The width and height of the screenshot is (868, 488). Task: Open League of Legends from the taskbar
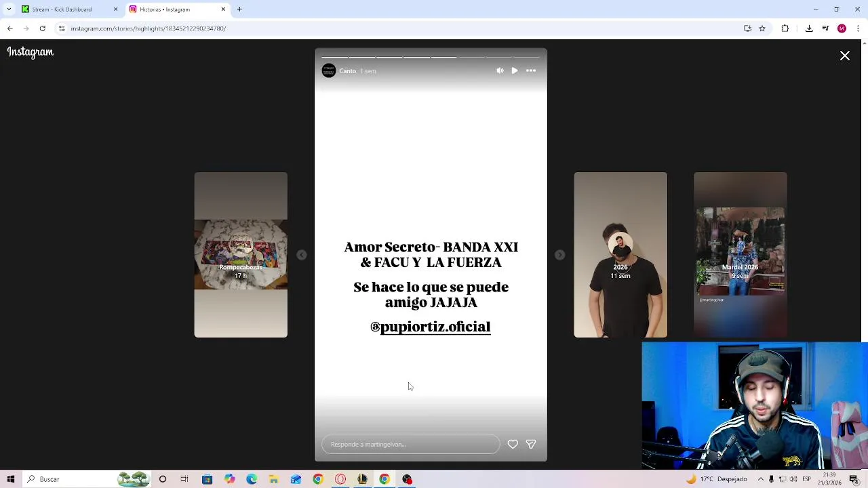pyautogui.click(x=362, y=479)
